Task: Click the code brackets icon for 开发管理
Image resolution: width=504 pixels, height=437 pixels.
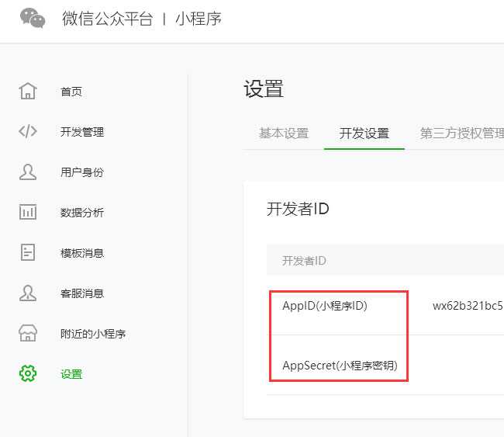Action: pyautogui.click(x=28, y=132)
